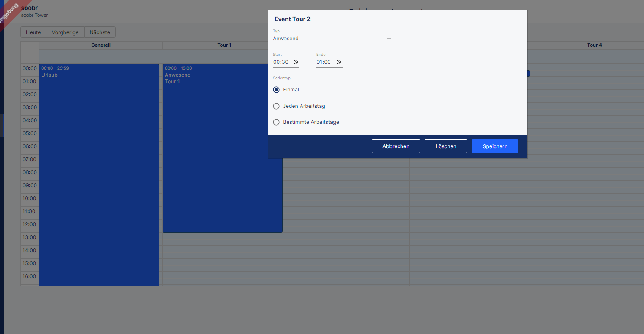Click the Anwesend value in Typ field
Image resolution: width=644 pixels, height=334 pixels.
[286, 39]
